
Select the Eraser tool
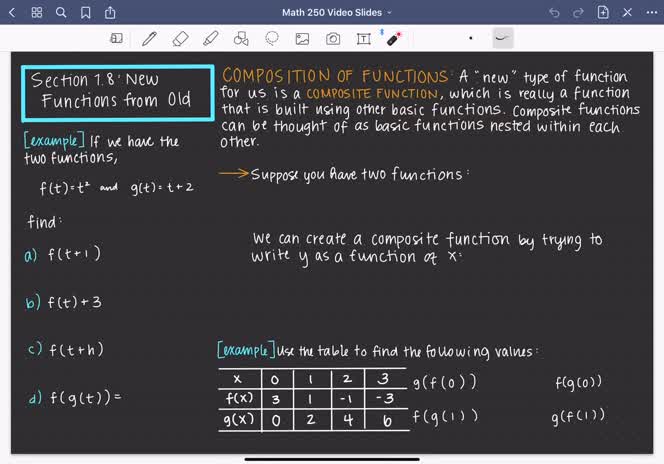point(180,39)
